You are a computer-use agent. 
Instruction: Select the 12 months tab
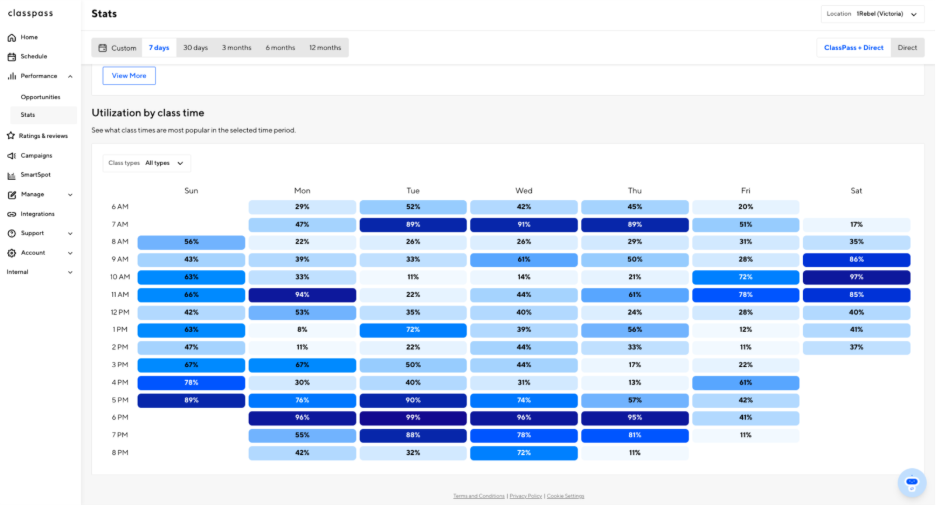[325, 48]
